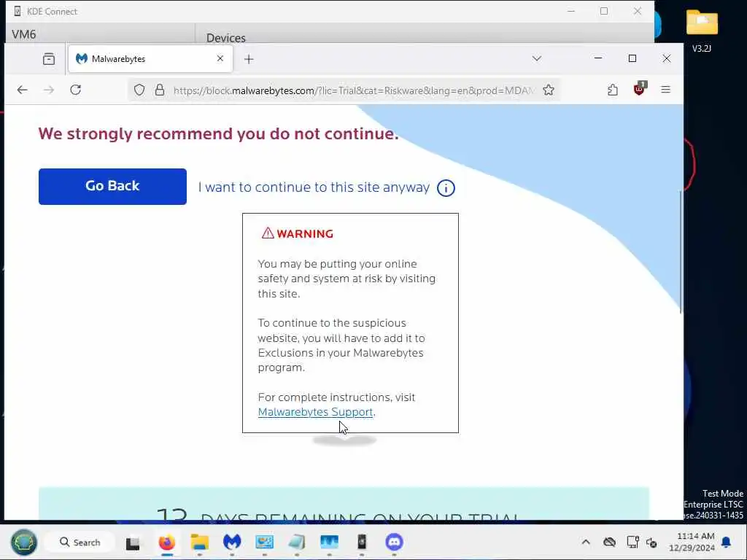Select VM6 in KDE Connect window

(24, 34)
